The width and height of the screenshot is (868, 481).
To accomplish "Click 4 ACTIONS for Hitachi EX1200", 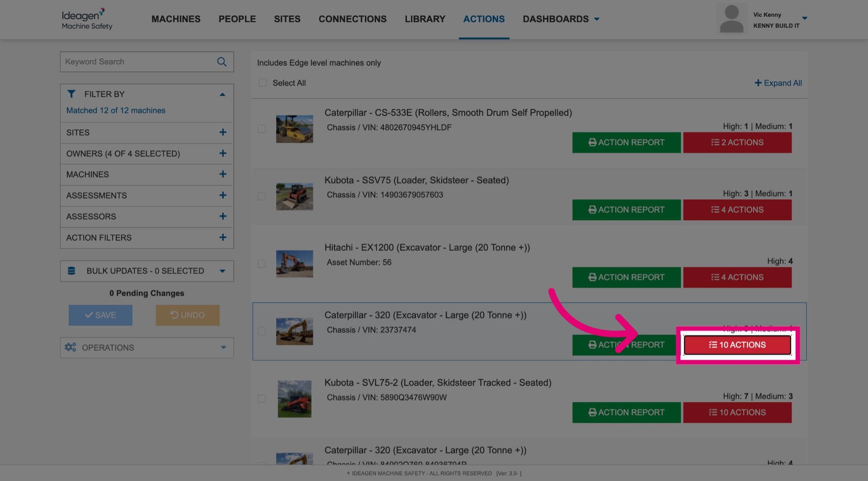I will click(x=737, y=277).
